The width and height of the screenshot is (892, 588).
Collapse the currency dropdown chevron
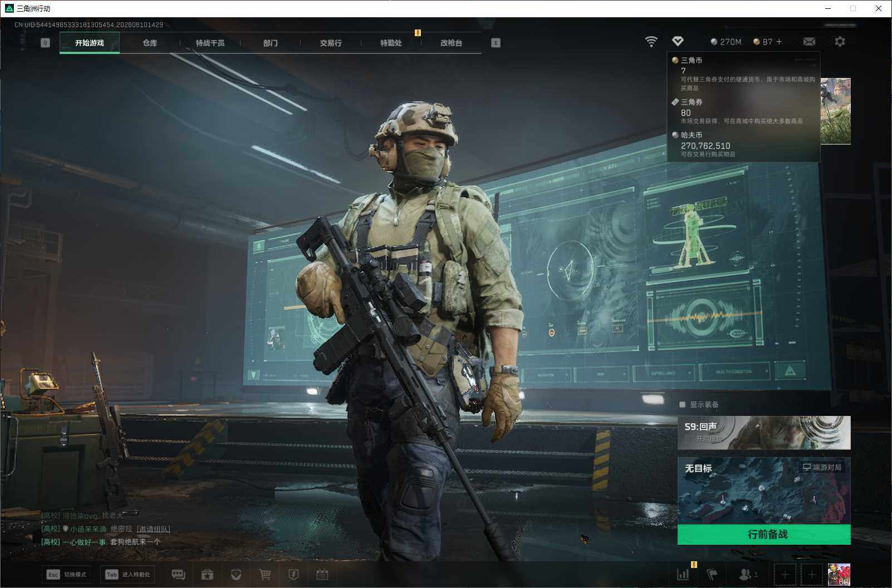[678, 41]
